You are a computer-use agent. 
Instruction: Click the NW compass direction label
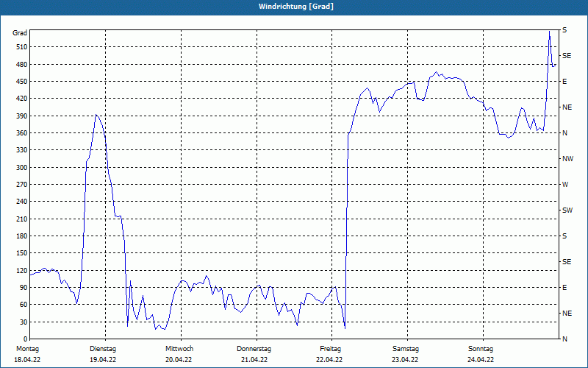(x=567, y=159)
